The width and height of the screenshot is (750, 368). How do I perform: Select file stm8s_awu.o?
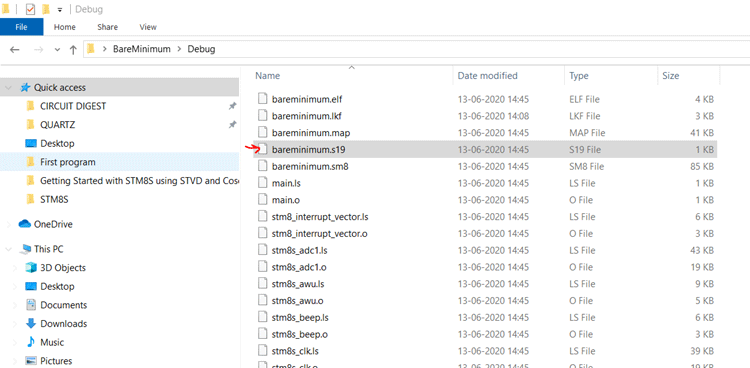tap(298, 301)
